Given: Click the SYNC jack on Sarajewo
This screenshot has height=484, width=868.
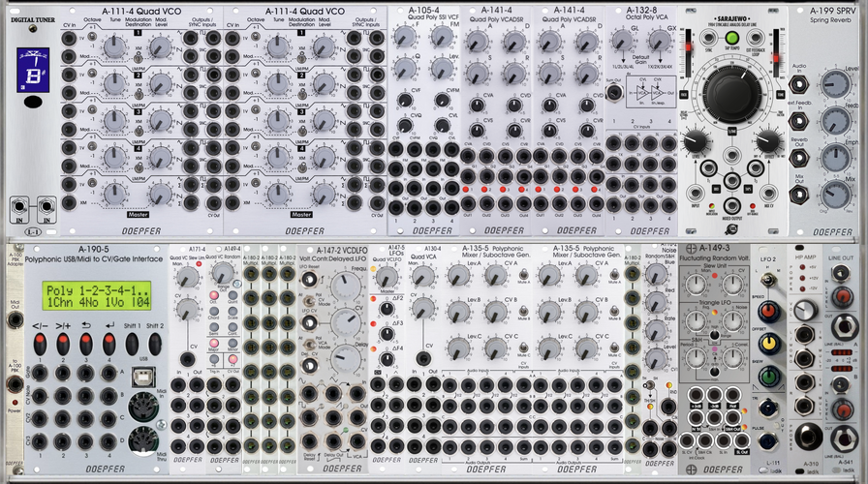Looking at the screenshot, I should tap(708, 38).
